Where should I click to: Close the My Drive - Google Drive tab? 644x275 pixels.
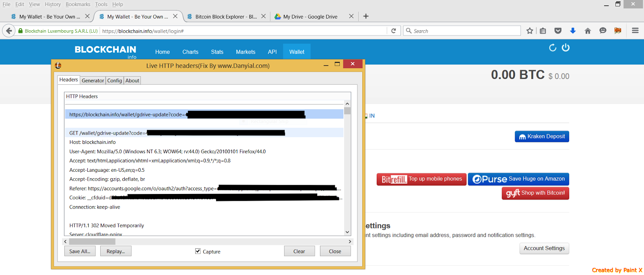[x=351, y=16]
